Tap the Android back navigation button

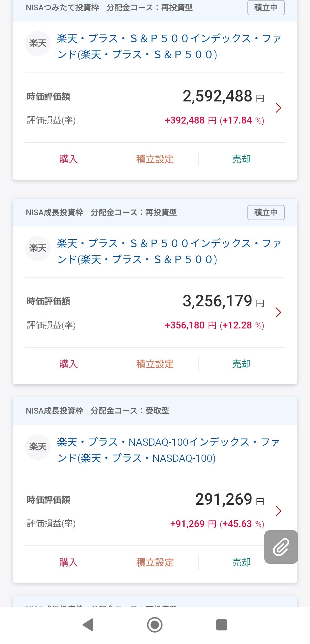[88, 625]
